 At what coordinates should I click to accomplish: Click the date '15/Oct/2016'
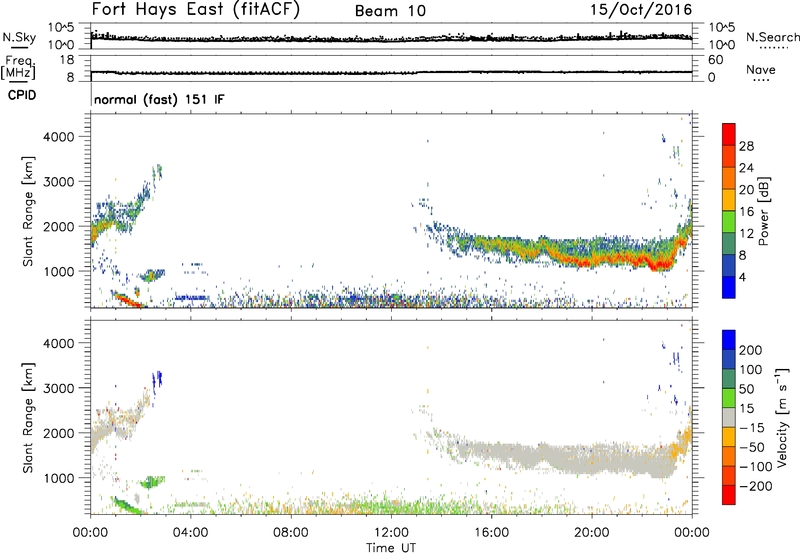[x=641, y=10]
